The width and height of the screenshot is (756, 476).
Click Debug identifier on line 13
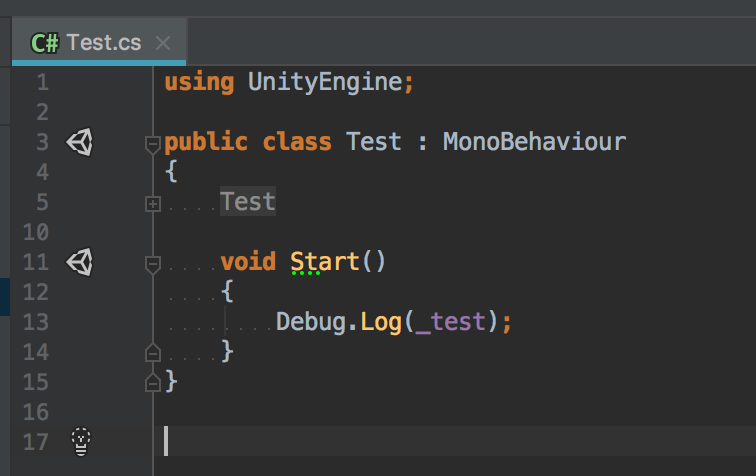(311, 322)
